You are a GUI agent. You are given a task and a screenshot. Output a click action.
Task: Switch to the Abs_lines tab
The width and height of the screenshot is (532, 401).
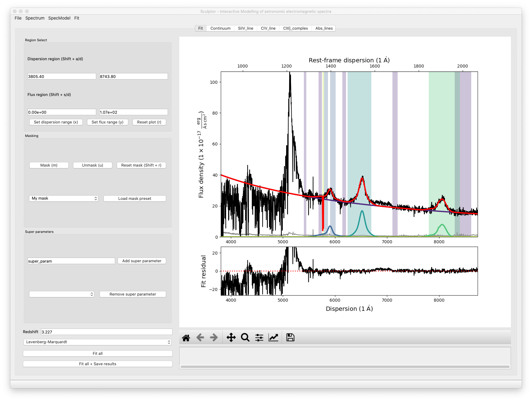tap(324, 28)
